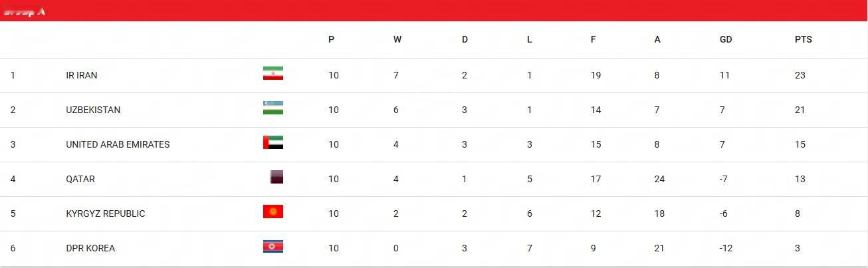
Task: Click the W column header
Action: [397, 39]
